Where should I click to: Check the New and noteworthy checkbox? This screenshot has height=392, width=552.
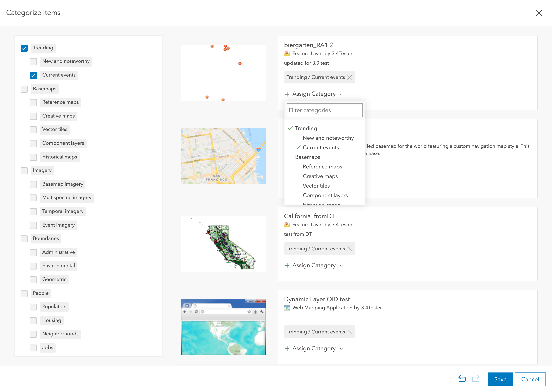pos(33,62)
